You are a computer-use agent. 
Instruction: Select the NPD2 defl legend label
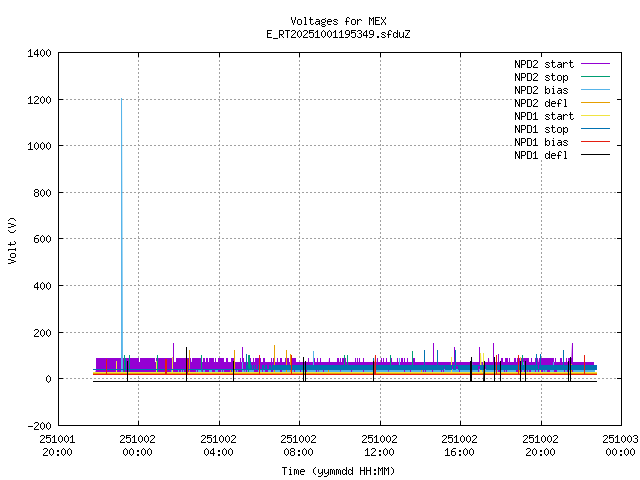[x=541, y=103]
